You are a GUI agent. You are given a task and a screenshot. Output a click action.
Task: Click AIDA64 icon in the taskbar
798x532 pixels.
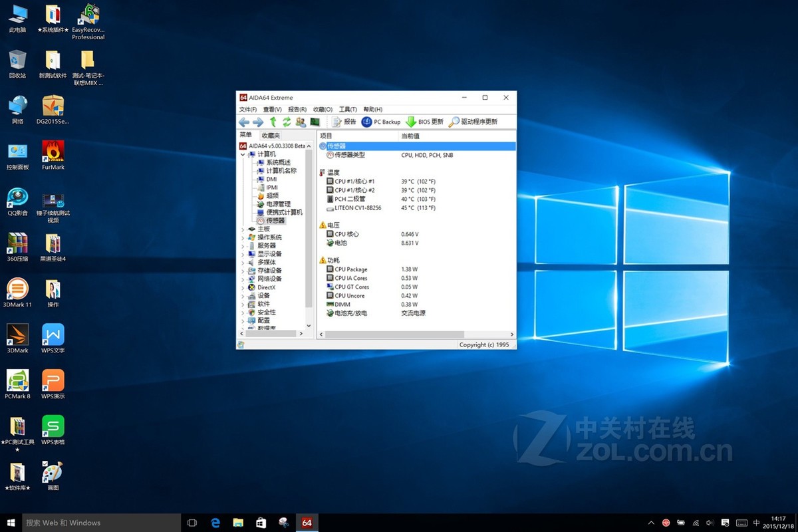click(307, 523)
